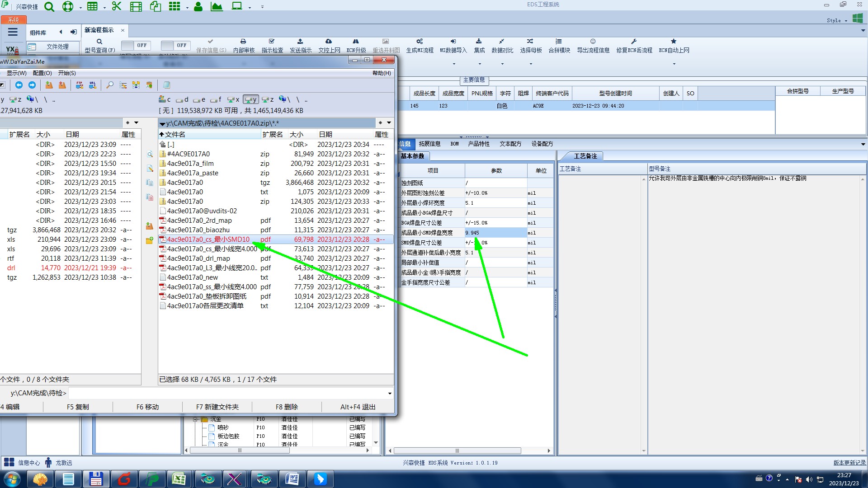Click ECN升级 toolbar icon
The image size is (868, 488).
point(356,42)
